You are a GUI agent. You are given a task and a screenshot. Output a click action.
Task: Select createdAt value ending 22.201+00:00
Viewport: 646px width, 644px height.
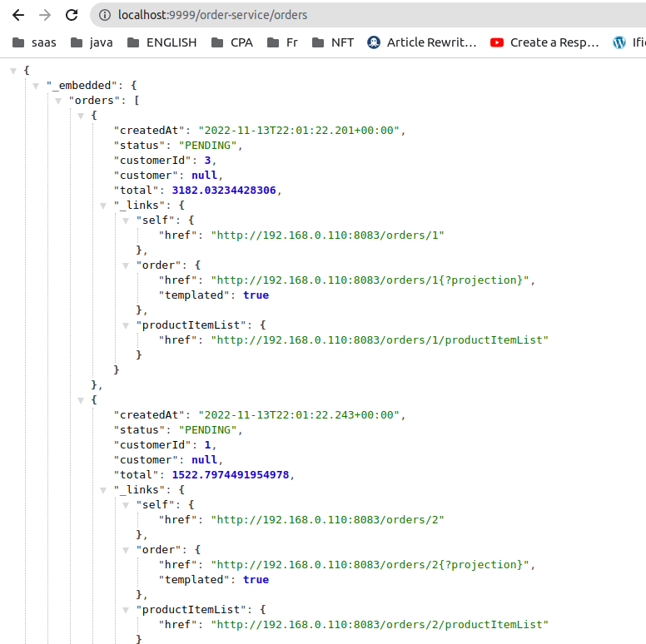(299, 131)
